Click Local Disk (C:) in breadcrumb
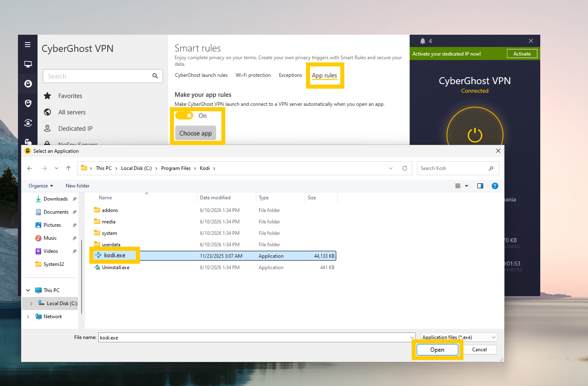 [136, 168]
